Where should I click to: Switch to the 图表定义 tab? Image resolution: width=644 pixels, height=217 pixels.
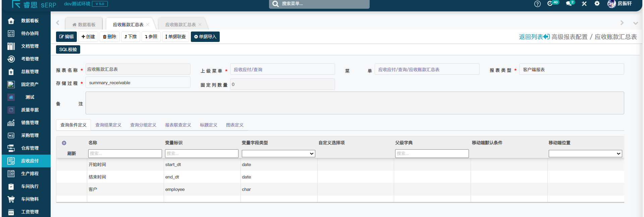point(234,125)
